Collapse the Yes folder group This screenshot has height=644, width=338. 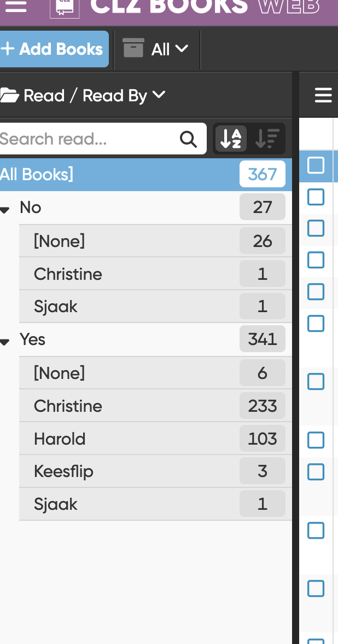[x=5, y=342]
